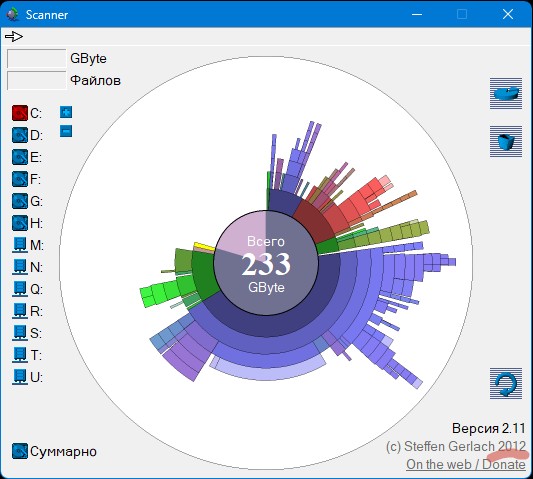Click the Файлов count field
Screen dimensions: 533x479
(36, 80)
